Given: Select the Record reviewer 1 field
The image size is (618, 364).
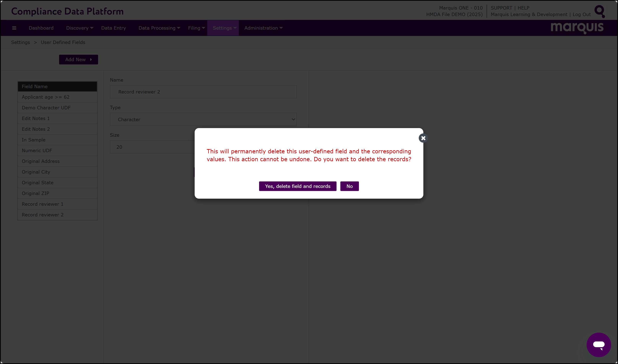Looking at the screenshot, I should coord(57,204).
